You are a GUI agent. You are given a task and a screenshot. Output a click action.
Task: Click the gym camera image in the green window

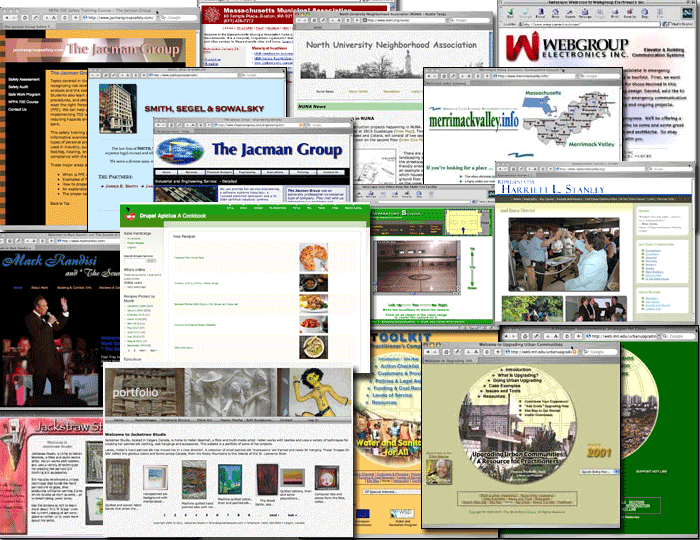coord(418,266)
